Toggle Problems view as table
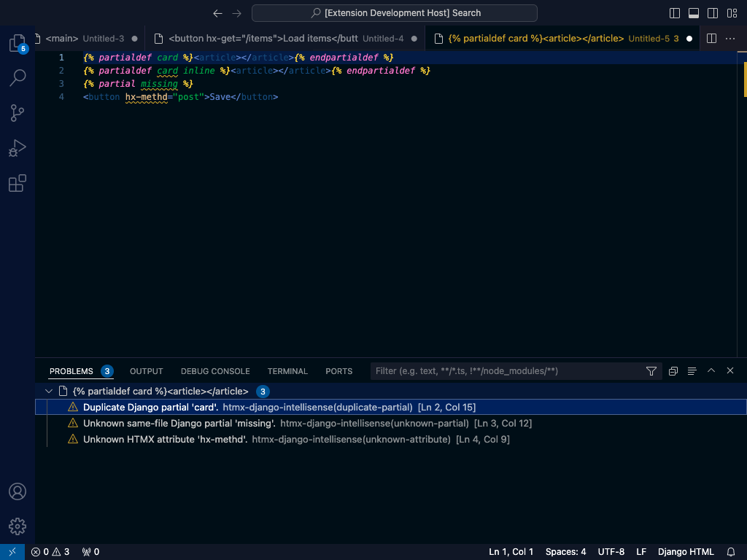Image resolution: width=747 pixels, height=560 pixels. 692,371
